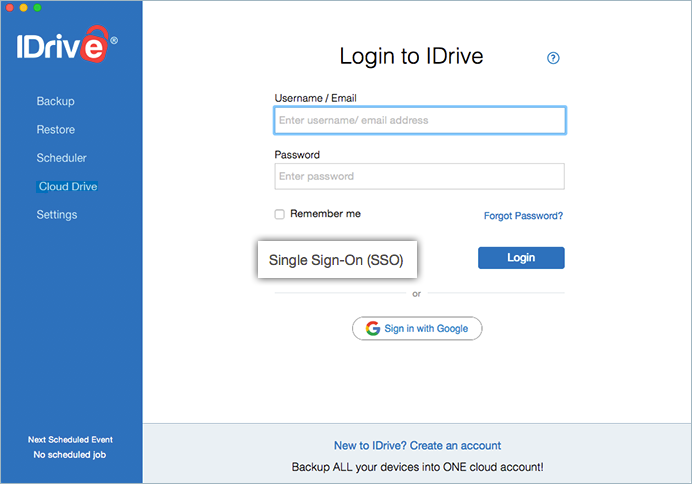The height and width of the screenshot is (484, 692).
Task: Open the Backup section
Action: click(x=56, y=101)
